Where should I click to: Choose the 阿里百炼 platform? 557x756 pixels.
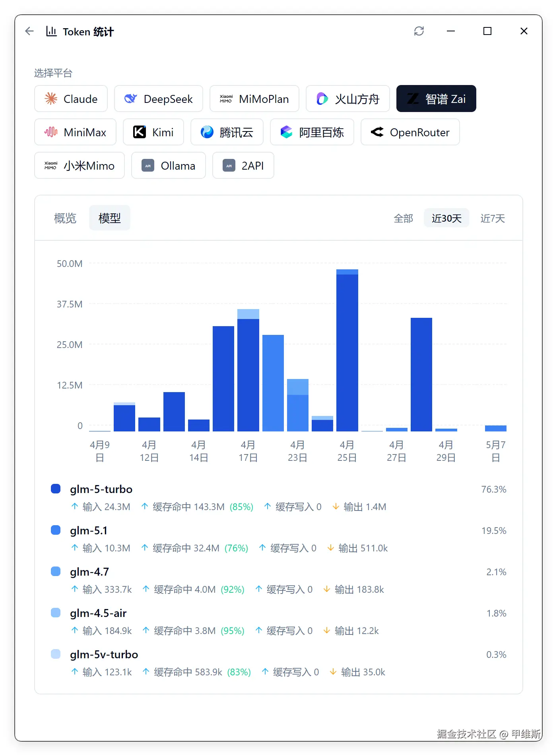click(312, 132)
